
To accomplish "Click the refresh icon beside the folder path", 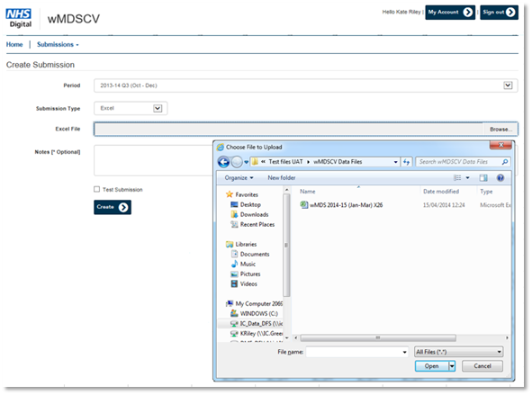I will [x=406, y=162].
